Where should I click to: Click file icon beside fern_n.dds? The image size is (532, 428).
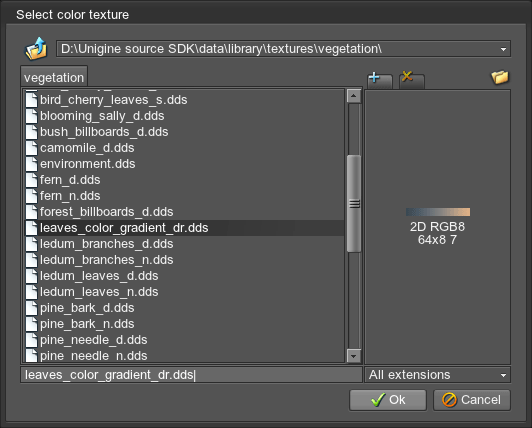click(32, 196)
